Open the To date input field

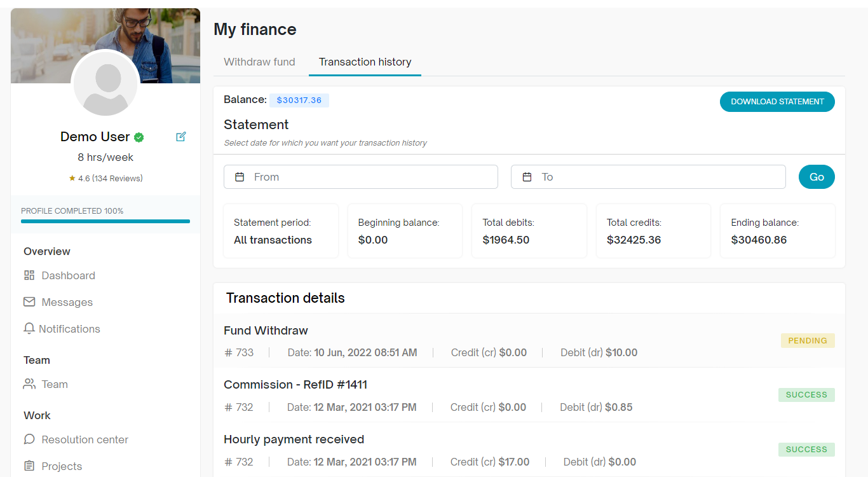[x=654, y=177]
